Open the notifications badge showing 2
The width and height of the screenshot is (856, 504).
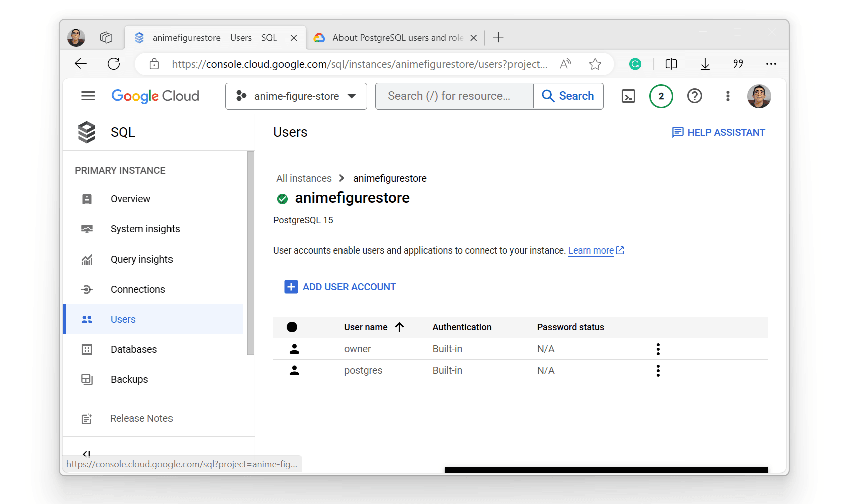click(x=661, y=96)
